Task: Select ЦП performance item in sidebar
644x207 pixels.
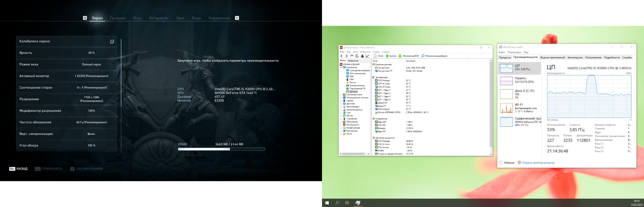Action: click(x=519, y=68)
